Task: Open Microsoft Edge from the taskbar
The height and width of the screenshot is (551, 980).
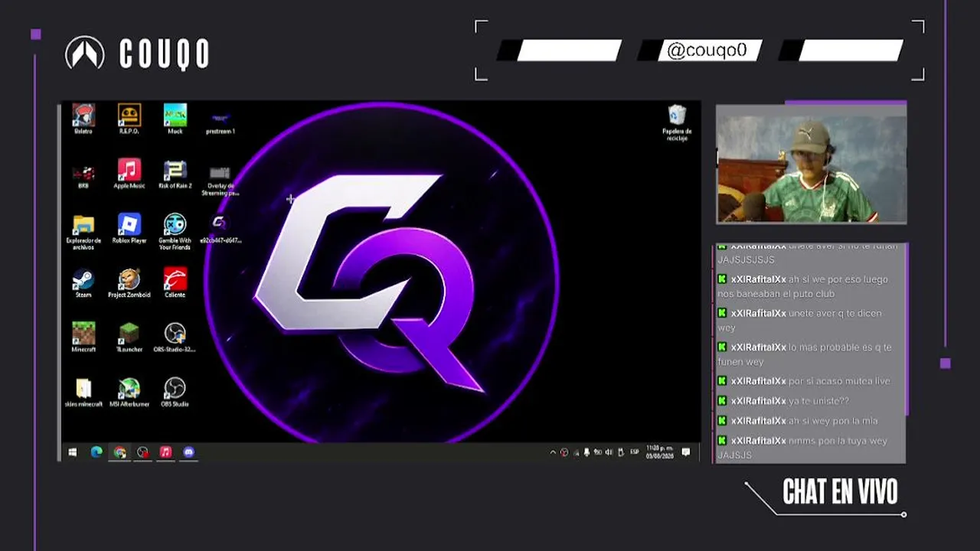Action: pos(96,452)
